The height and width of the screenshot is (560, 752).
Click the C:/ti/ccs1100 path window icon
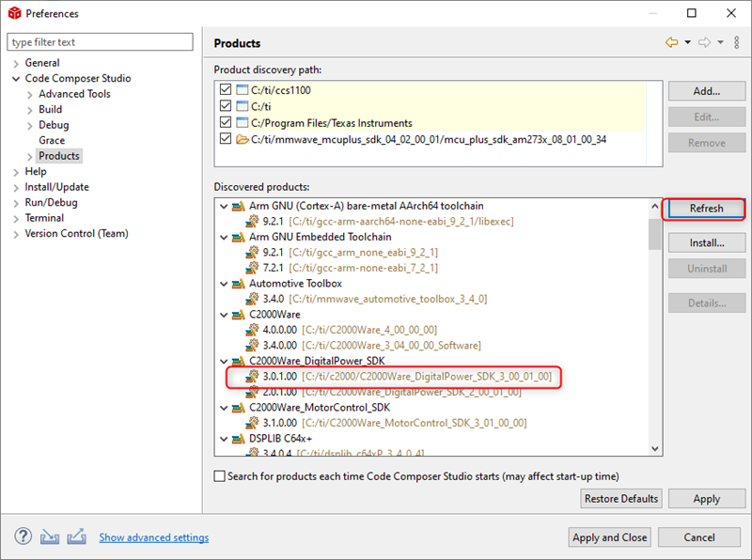pos(243,89)
